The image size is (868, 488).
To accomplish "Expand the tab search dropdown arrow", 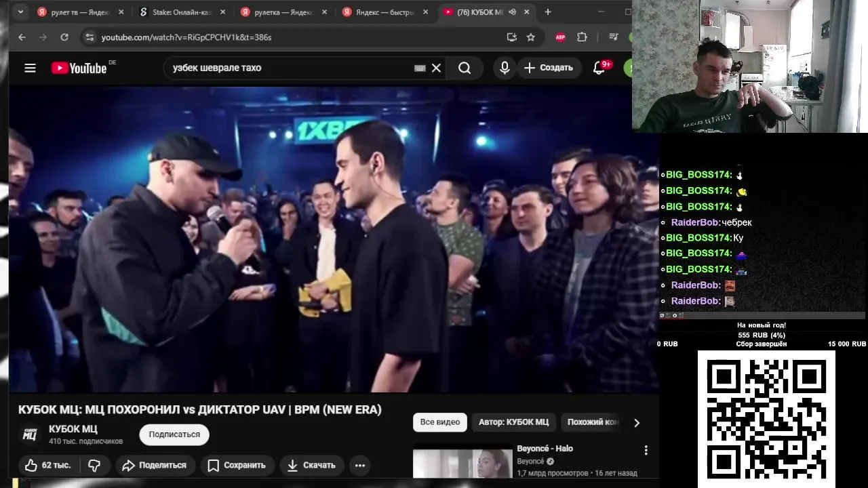I will coord(20,12).
